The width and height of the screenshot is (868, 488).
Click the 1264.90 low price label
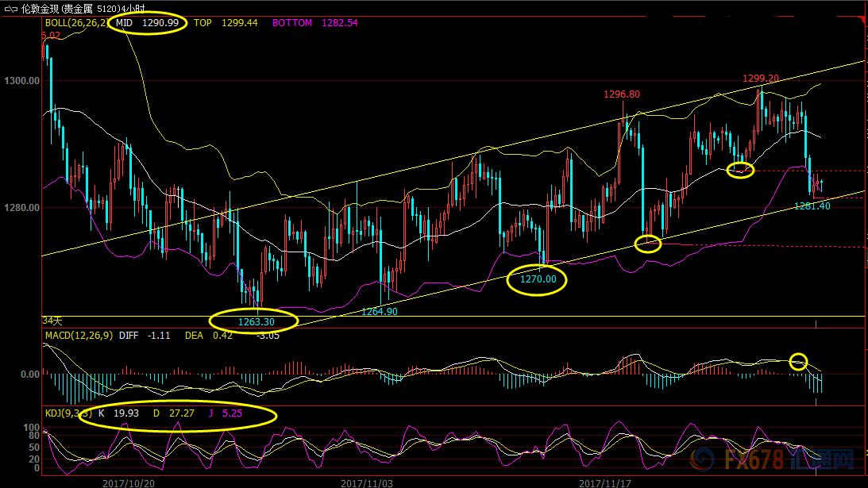[x=379, y=312]
